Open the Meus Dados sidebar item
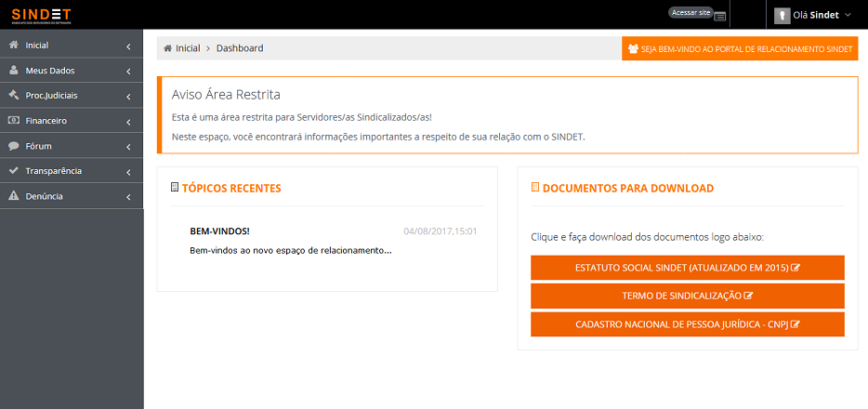The width and height of the screenshot is (868, 409). point(72,71)
